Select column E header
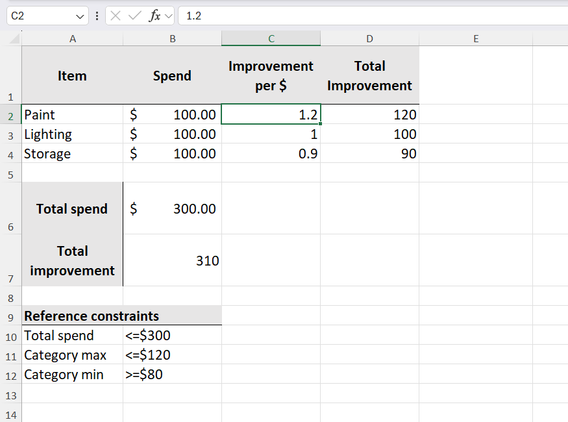Image resolution: width=568 pixels, height=422 pixels. (x=476, y=39)
